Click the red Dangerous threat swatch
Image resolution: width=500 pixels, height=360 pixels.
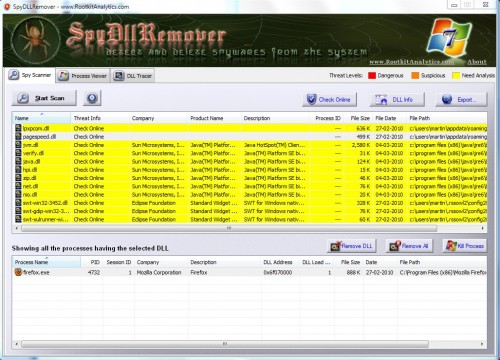[372, 76]
